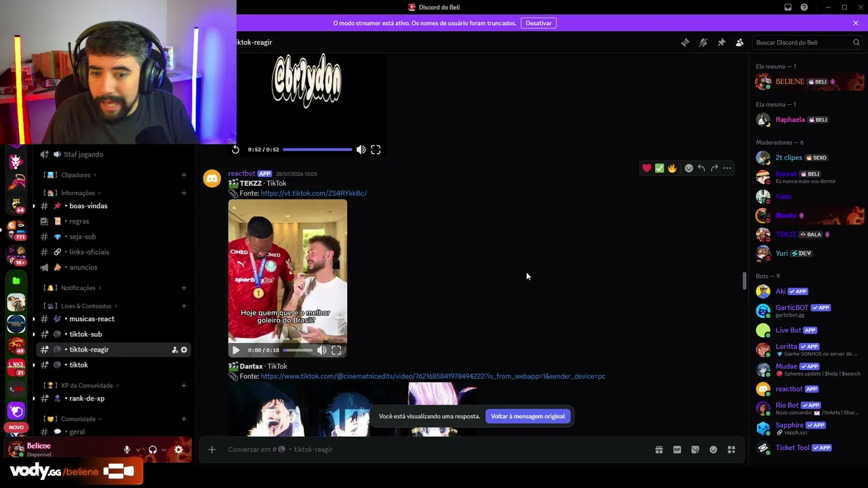Edit tiktok-reagir channel settings gear

184,350
